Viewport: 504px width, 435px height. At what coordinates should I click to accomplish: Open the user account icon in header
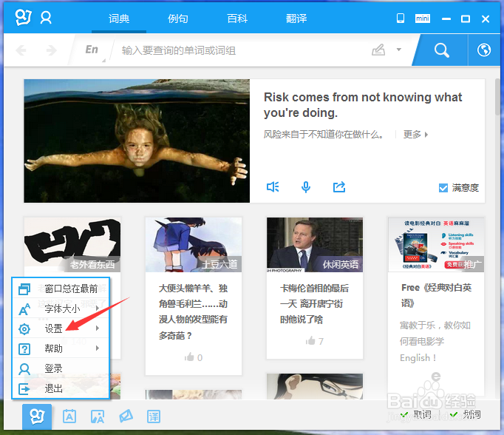[x=46, y=18]
